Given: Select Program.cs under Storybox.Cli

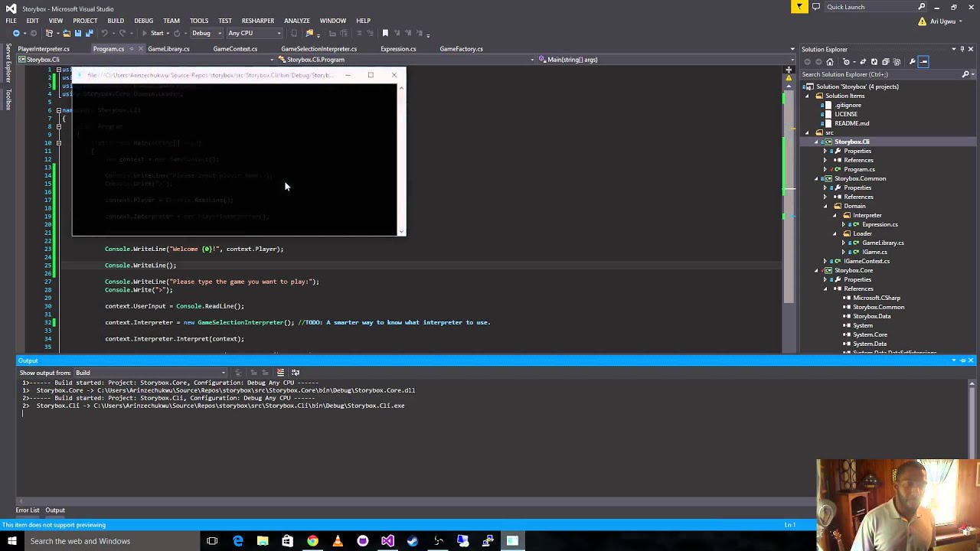Looking at the screenshot, I should (859, 169).
